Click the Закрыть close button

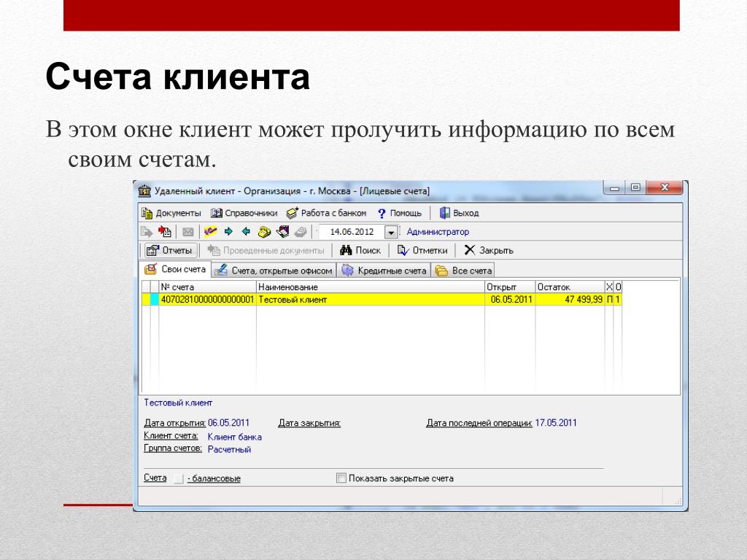489,251
